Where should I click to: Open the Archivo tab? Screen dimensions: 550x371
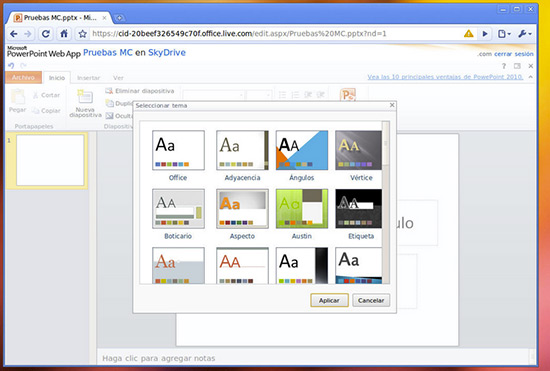(x=23, y=77)
